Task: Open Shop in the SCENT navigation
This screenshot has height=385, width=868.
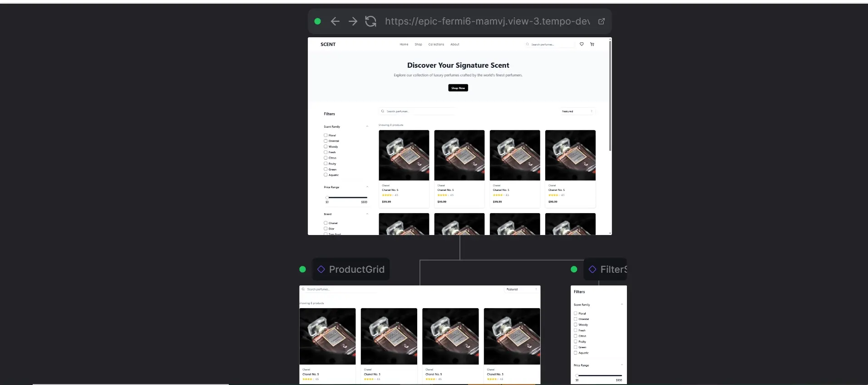Action: [x=418, y=45]
